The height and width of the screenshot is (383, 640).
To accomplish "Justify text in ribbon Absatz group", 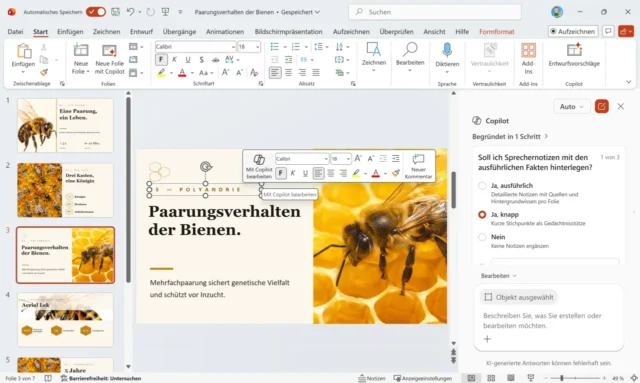I will 316,73.
